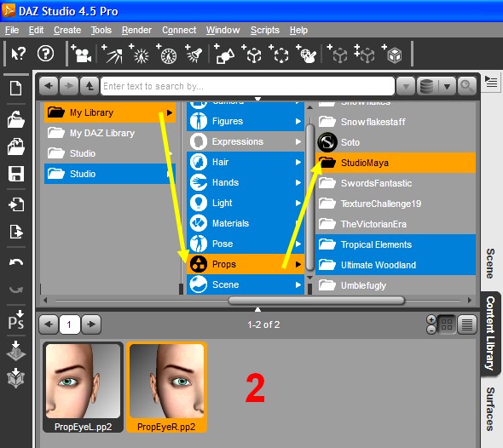Select the Content Library tab
This screenshot has width=503, height=448.
pos(490,333)
